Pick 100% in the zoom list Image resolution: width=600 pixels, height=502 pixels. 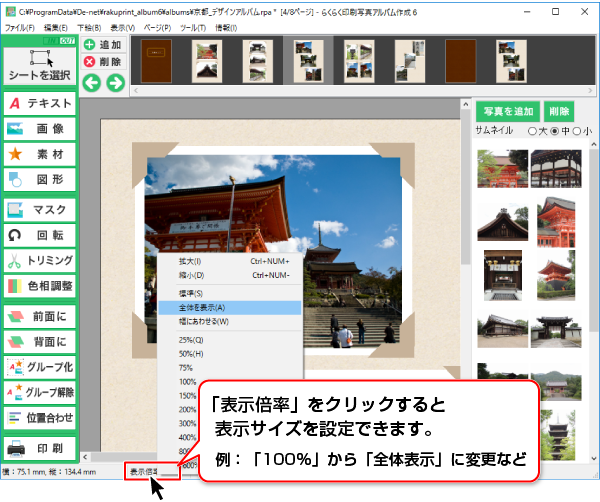point(186,381)
